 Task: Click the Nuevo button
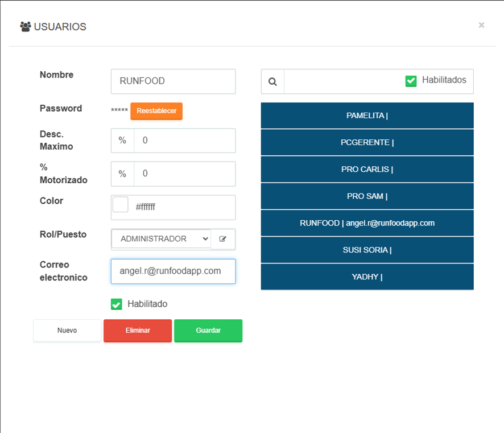(67, 331)
